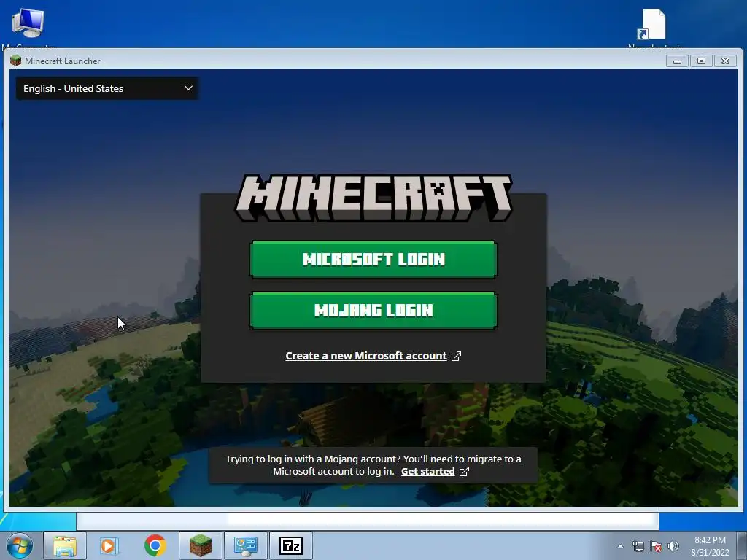Click the Show desktop strip after the clock
The width and height of the screenshot is (747, 560).
(742, 545)
